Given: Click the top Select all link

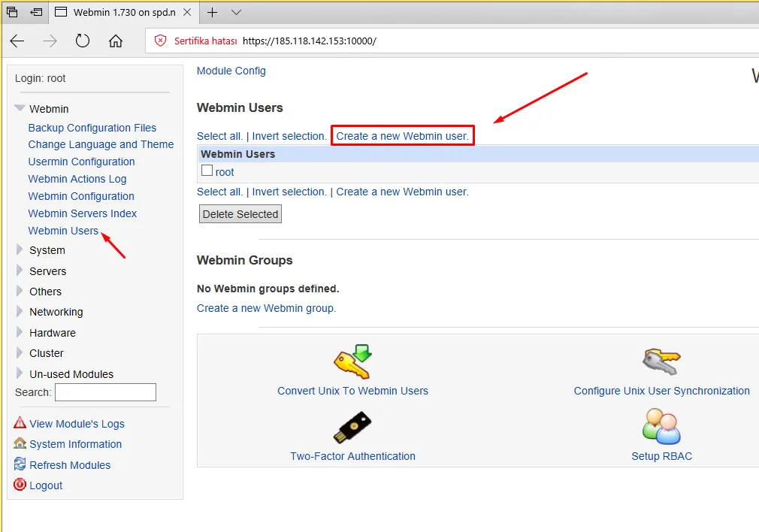Looking at the screenshot, I should tap(219, 136).
